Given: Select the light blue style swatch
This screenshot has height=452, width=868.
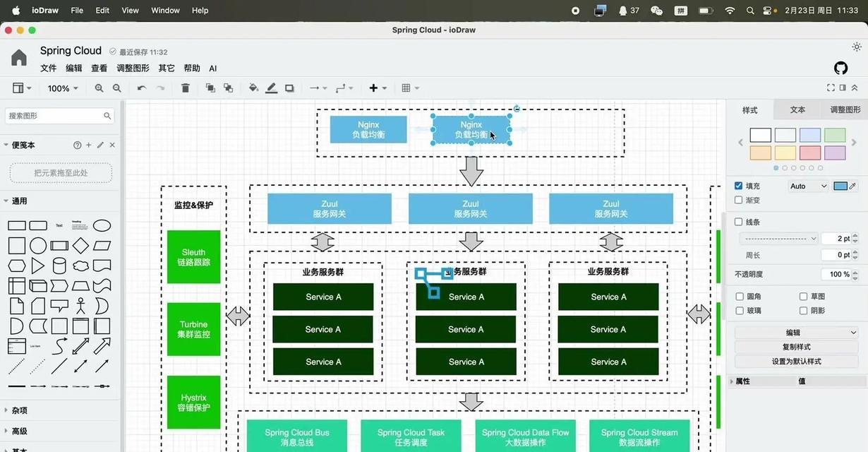Looking at the screenshot, I should [x=810, y=135].
